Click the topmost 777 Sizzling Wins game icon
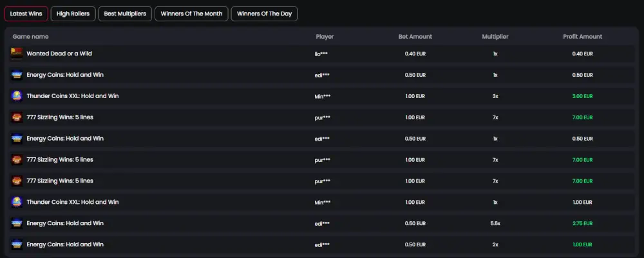 click(17, 117)
